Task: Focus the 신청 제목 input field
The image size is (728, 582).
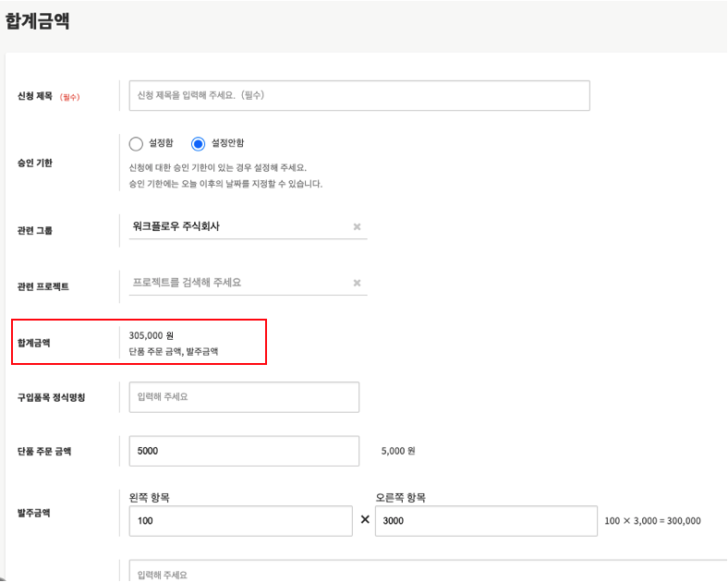Action: click(358, 95)
